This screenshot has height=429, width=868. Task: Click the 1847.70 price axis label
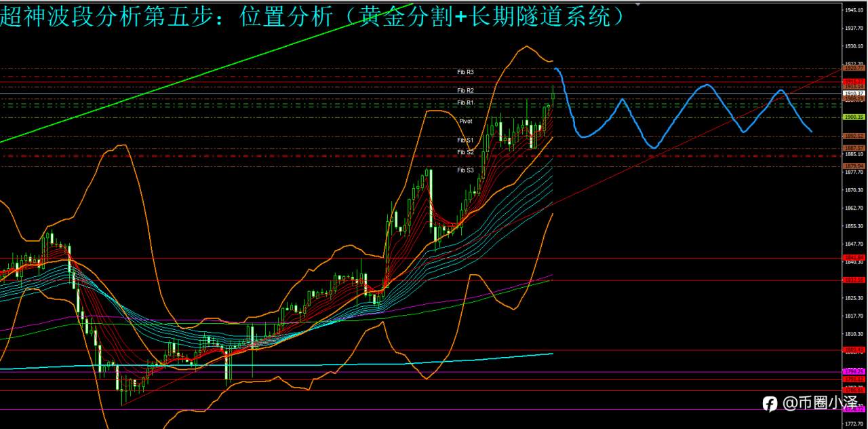854,244
